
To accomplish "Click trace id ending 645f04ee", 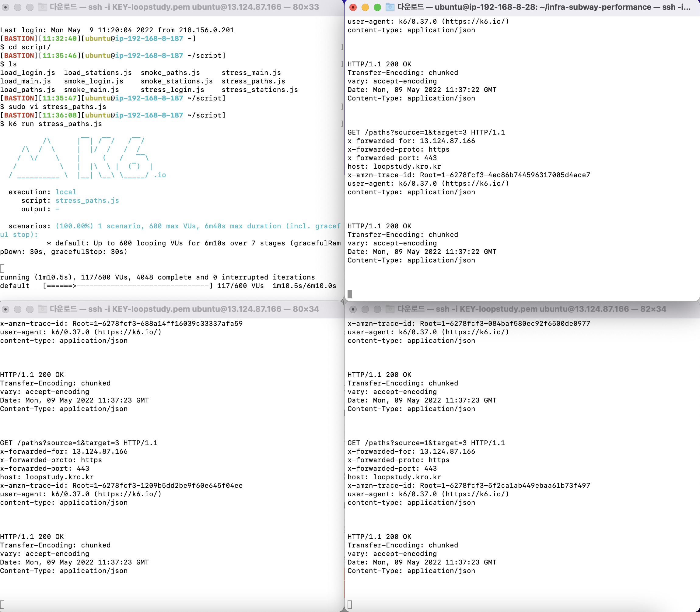I will [x=157, y=486].
